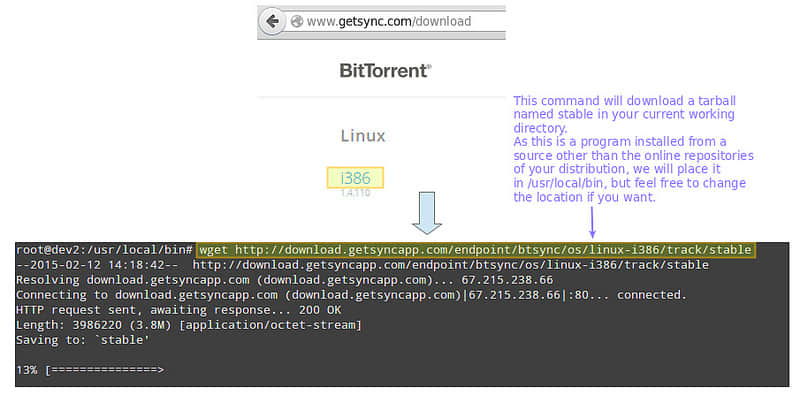Viewport: 800px width, 395px height.
Task: Click the IP address 67.215.238.66 resolving line
Action: point(284,280)
